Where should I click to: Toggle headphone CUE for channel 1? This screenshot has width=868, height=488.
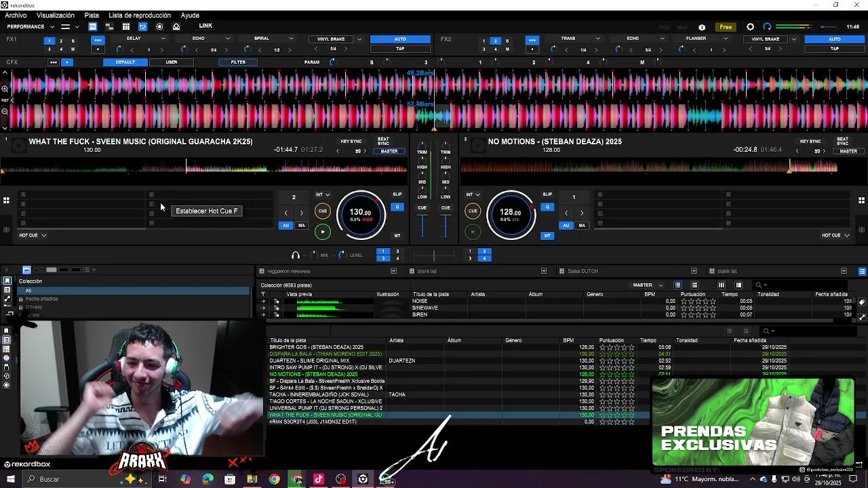422,208
